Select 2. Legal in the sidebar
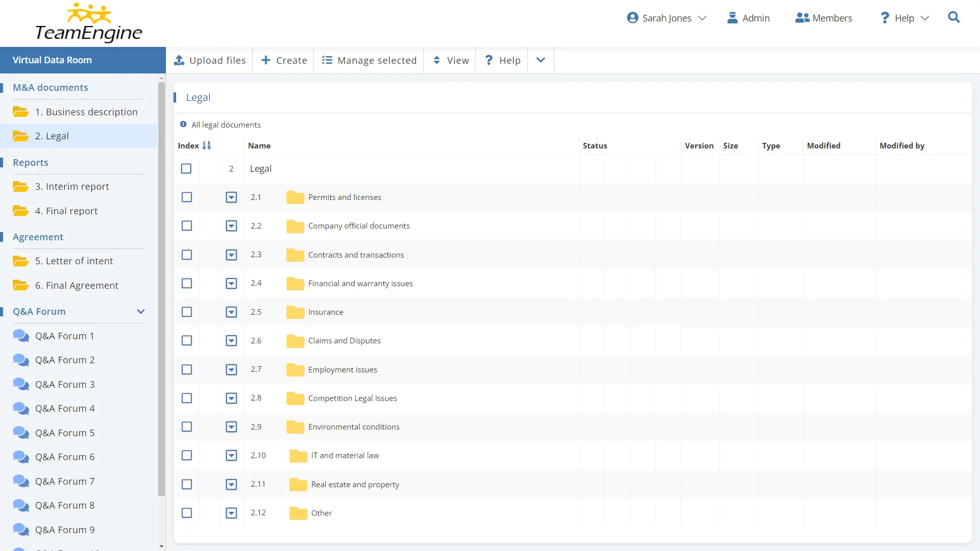 click(x=79, y=136)
